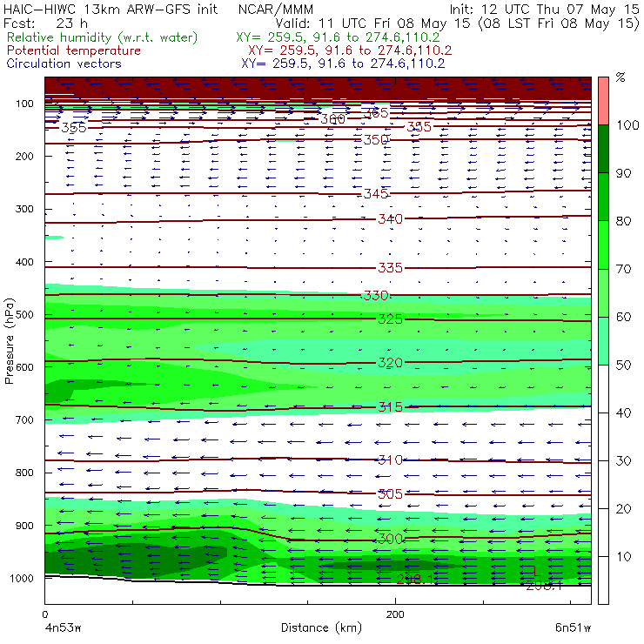Click the '330' contour label

click(376, 295)
